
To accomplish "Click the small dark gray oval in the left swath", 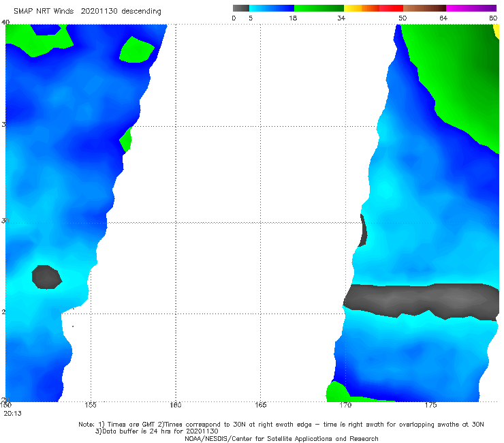I will [46, 277].
